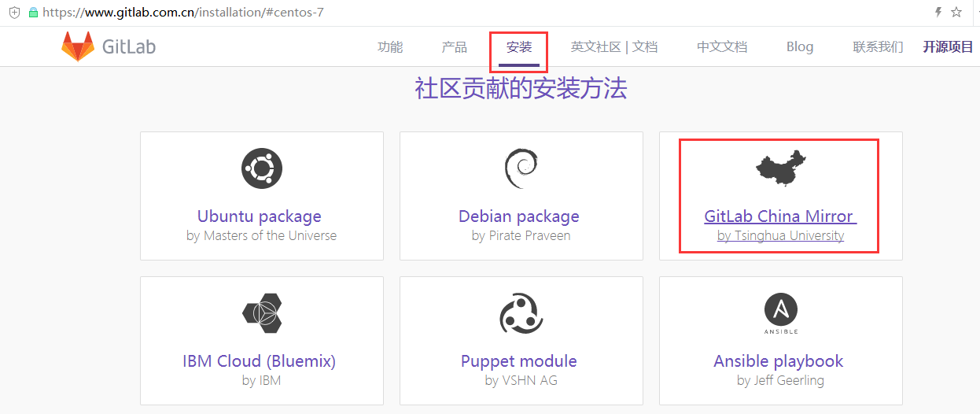This screenshot has width=980, height=414.
Task: Open the 产品 menu item
Action: tap(455, 46)
